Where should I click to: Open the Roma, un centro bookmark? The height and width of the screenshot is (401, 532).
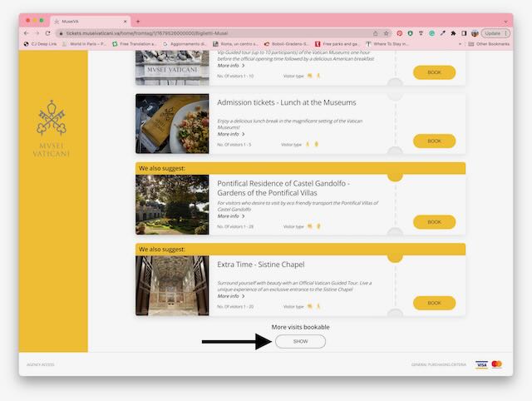(x=235, y=44)
